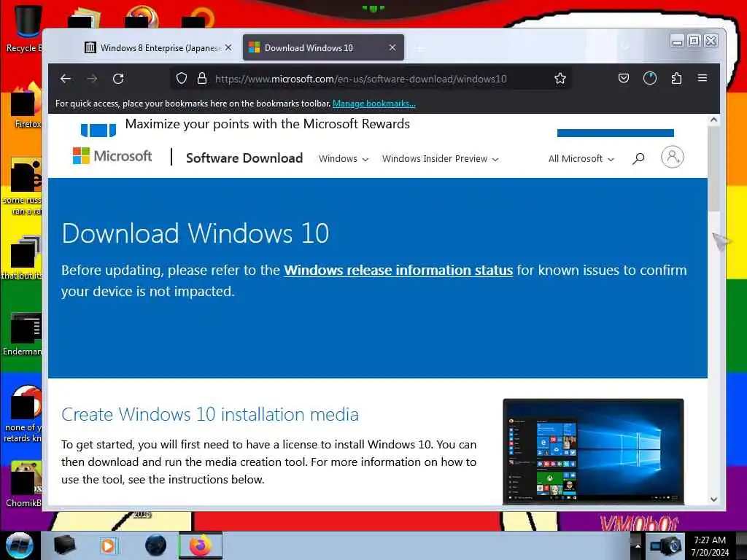Click the Microsoft logo on the page

pyautogui.click(x=112, y=156)
